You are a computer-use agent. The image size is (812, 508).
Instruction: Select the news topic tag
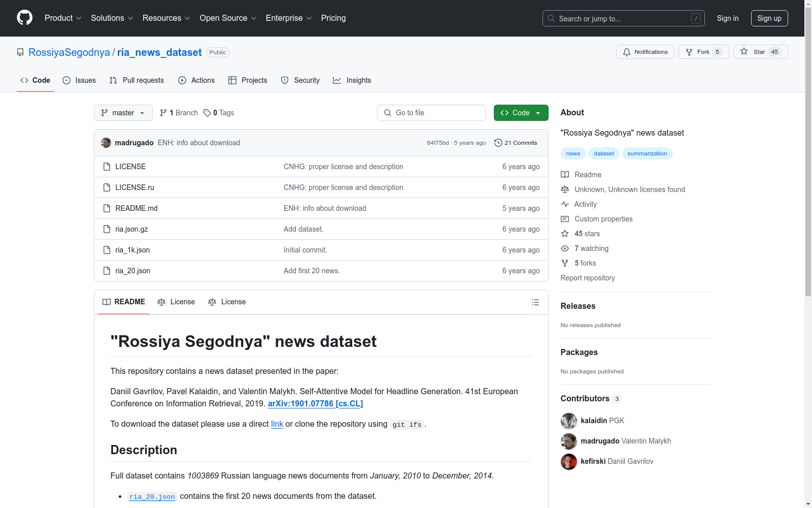(573, 153)
